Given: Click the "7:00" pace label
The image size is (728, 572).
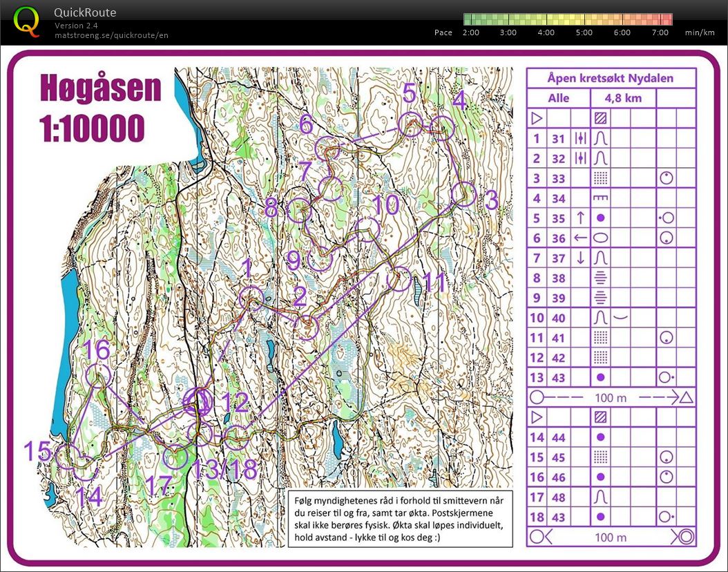Looking at the screenshot, I should (x=660, y=32).
